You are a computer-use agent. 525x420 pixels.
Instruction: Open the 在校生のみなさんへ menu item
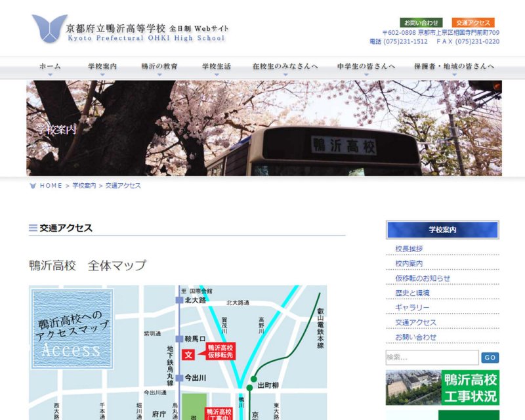(285, 67)
